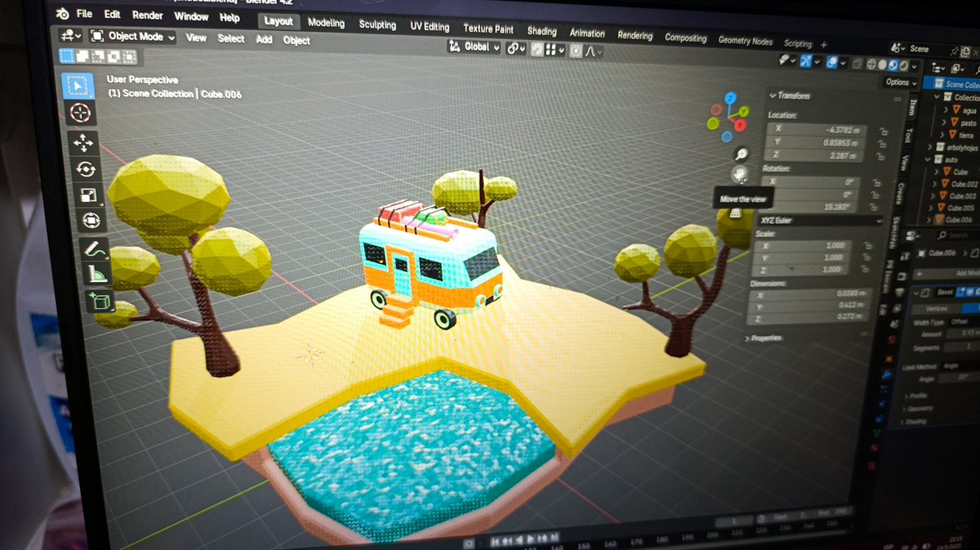
Task: Set selection mode to new selection icon
Action: (67, 56)
